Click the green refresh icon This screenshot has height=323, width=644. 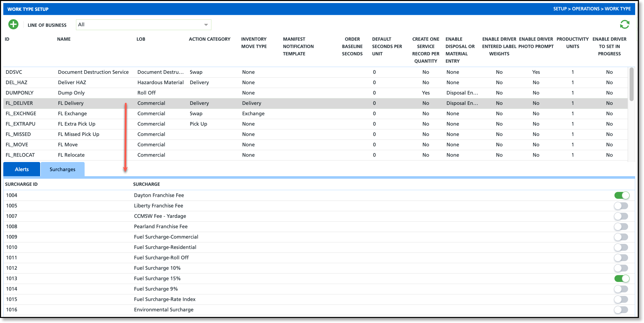(624, 25)
